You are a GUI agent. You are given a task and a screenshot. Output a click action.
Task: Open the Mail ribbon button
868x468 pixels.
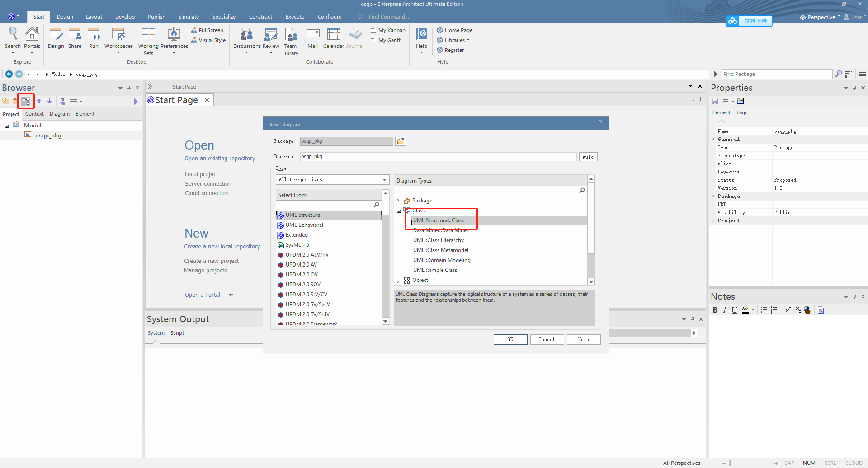pyautogui.click(x=312, y=38)
